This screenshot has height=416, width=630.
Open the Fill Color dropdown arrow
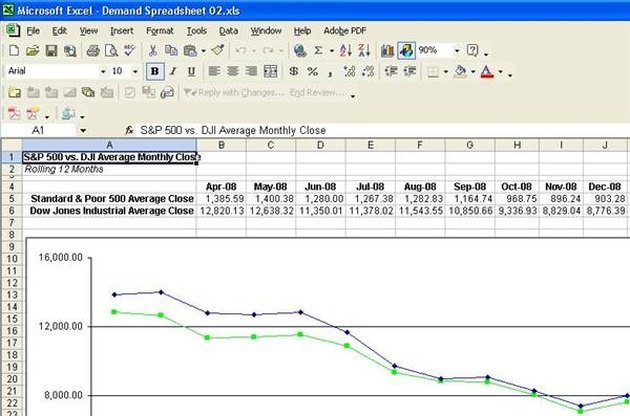pyautogui.click(x=473, y=72)
